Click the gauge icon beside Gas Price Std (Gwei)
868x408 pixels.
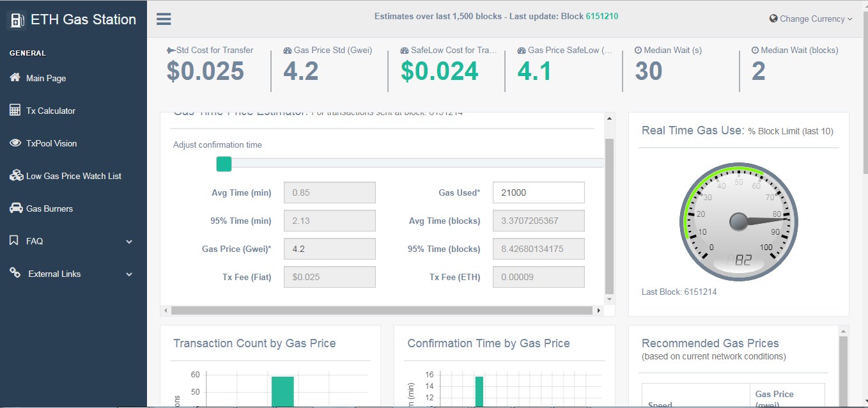288,50
